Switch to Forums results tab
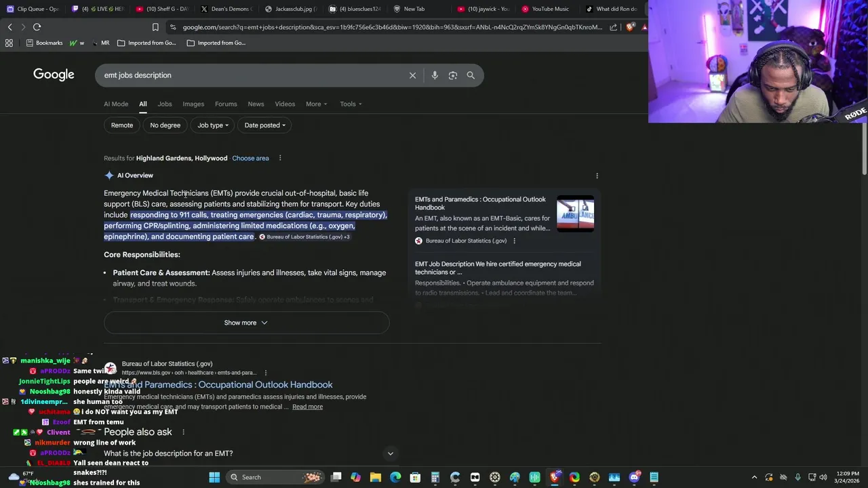This screenshot has height=488, width=868. (226, 104)
